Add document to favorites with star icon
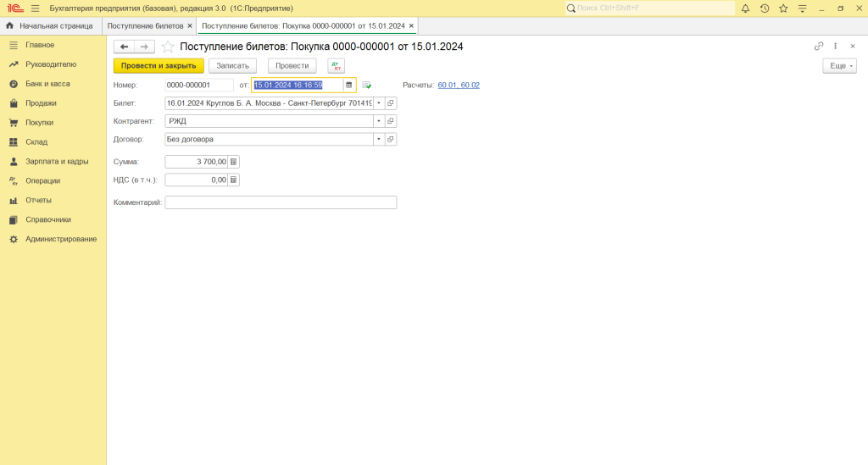This screenshot has width=868, height=465. [x=168, y=47]
